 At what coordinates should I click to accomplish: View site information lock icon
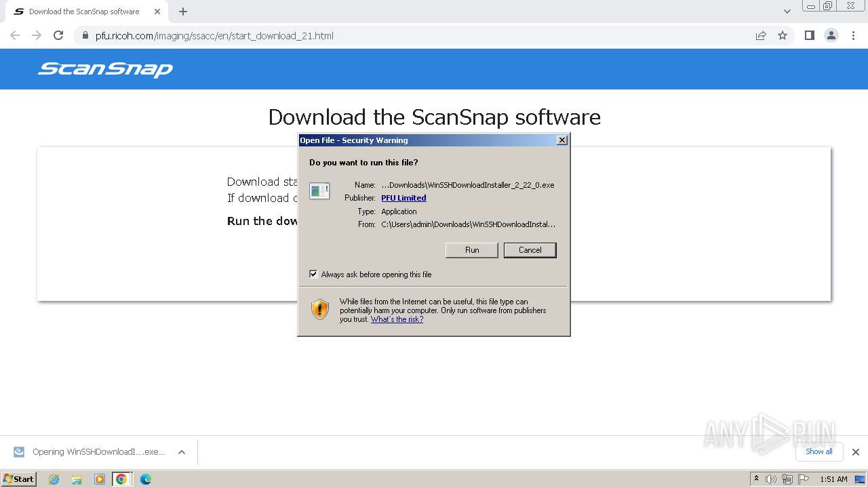(x=85, y=36)
